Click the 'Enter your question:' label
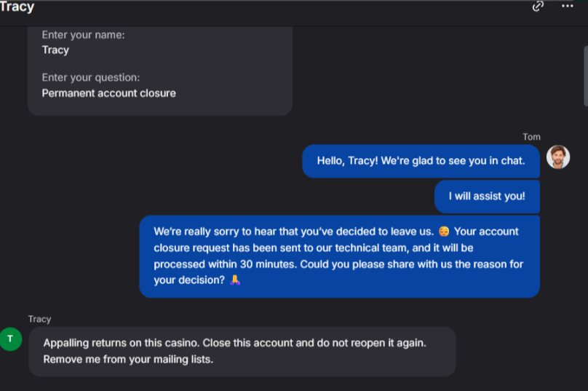Screen dimensions: 588x391 point(90,78)
